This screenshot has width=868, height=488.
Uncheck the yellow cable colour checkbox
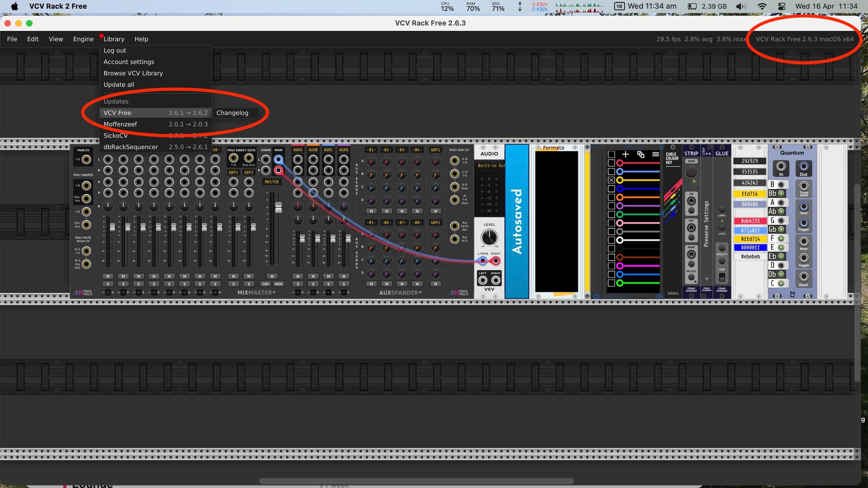pyautogui.click(x=611, y=180)
